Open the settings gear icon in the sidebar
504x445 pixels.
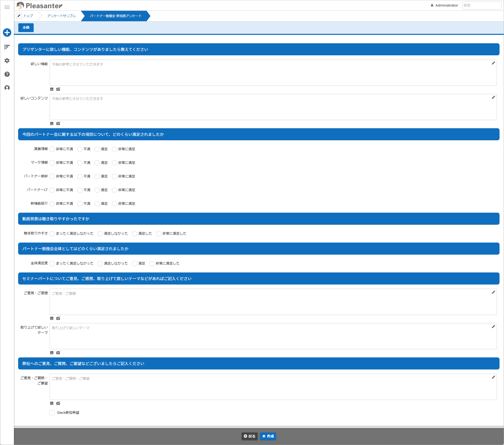pyautogui.click(x=7, y=61)
